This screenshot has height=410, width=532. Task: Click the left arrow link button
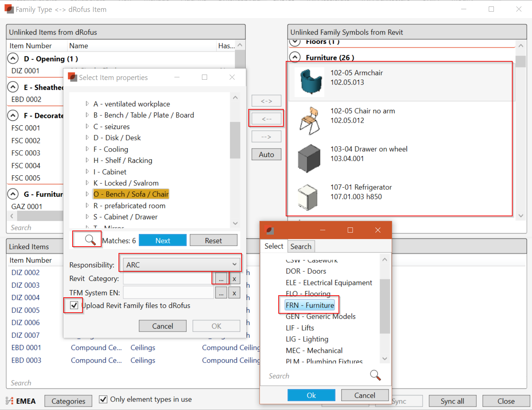click(x=266, y=119)
